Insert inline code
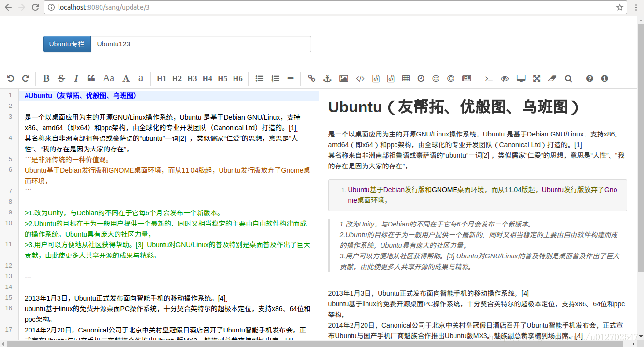This screenshot has height=347, width=644. [360, 78]
